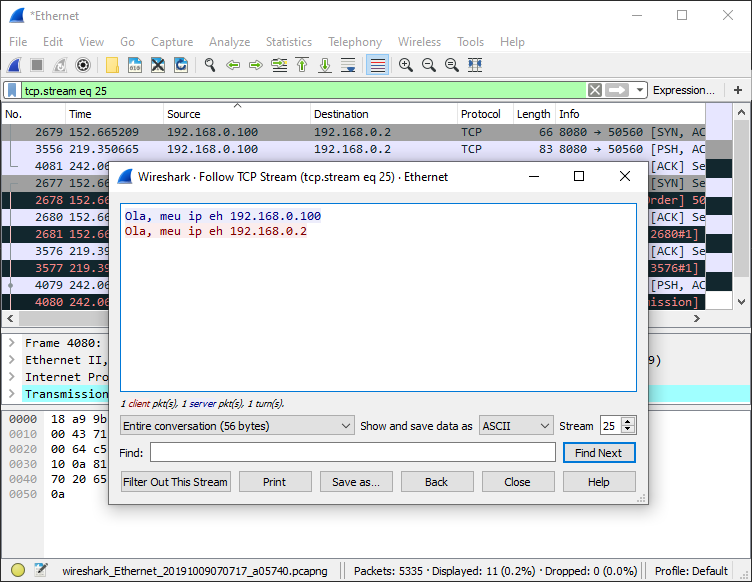Edit capture file properties icon in status bar
The width and height of the screenshot is (752, 582).
tap(41, 570)
